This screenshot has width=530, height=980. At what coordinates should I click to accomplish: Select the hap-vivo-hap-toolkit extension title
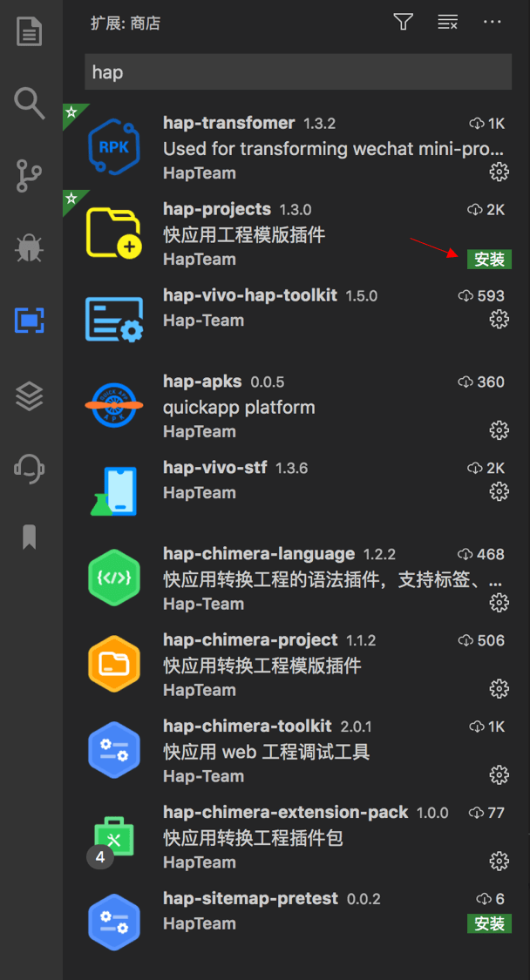(x=250, y=295)
